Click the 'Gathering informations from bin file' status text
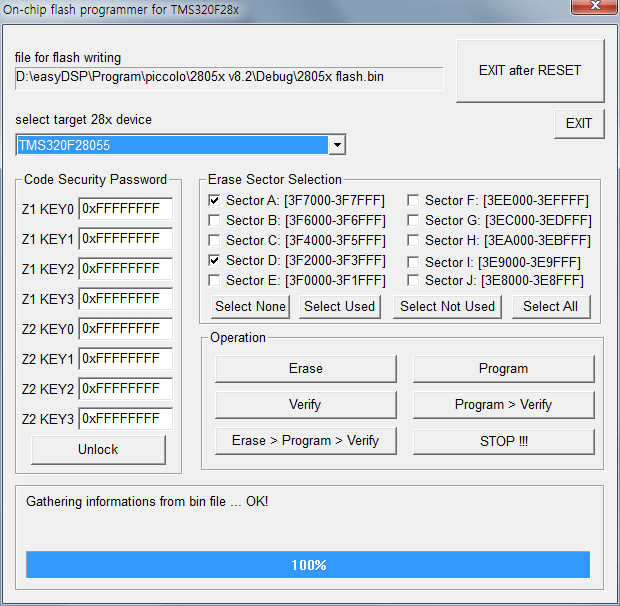The height and width of the screenshot is (606, 620). (x=147, y=502)
